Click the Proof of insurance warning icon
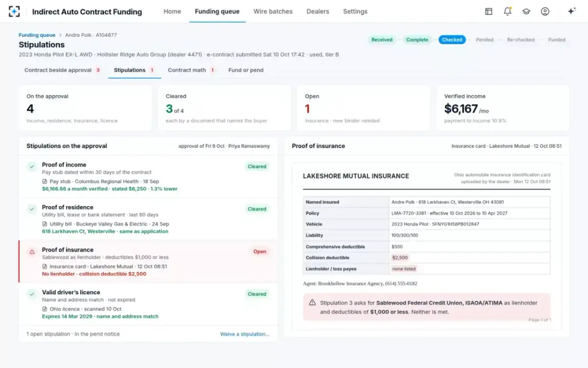 32,252
